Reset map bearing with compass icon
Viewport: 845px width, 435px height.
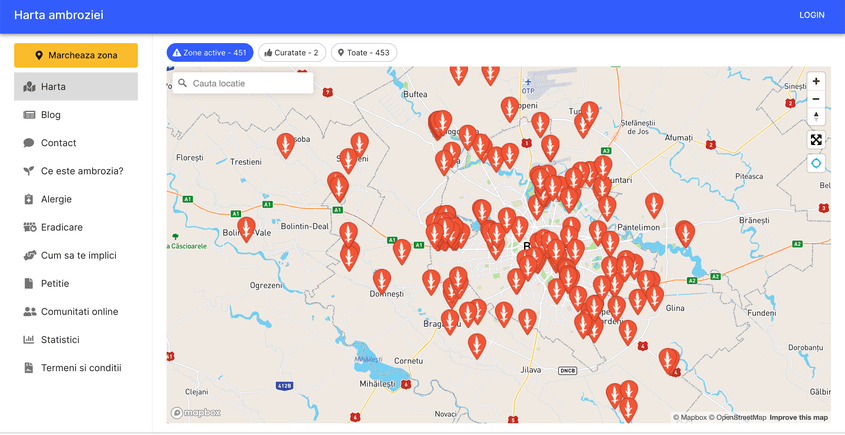coord(816,117)
